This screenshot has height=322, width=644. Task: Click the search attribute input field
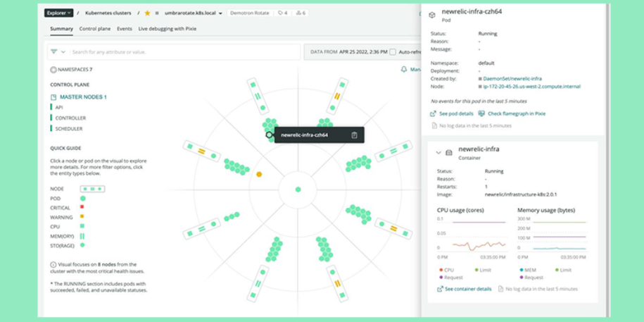[183, 52]
